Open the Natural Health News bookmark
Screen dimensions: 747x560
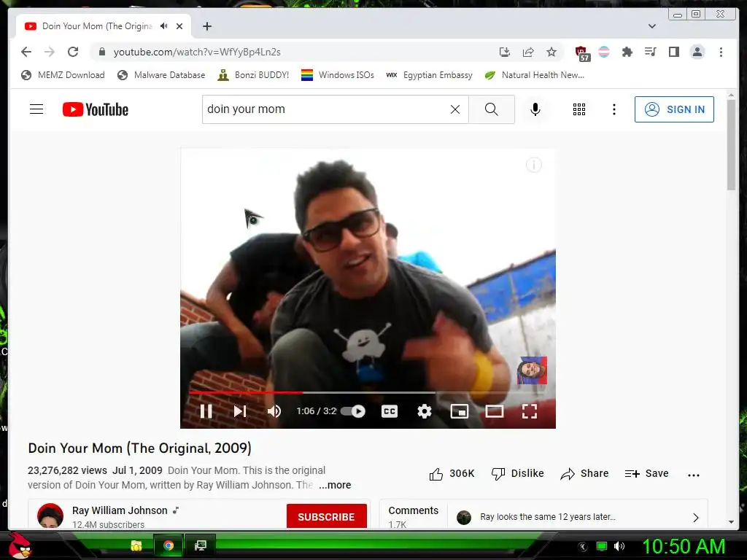pos(534,75)
